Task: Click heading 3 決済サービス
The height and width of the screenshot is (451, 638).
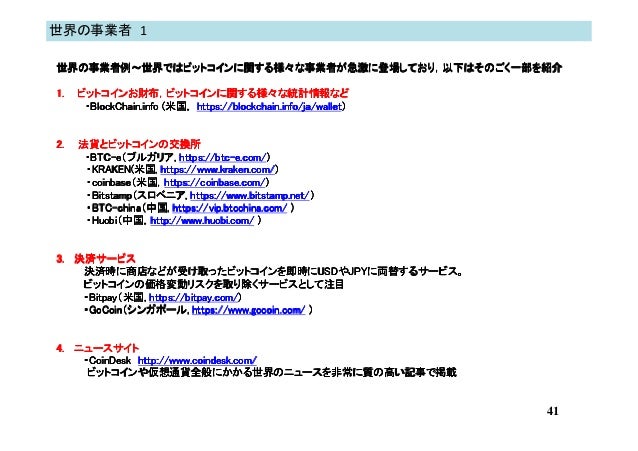Action: (96, 259)
